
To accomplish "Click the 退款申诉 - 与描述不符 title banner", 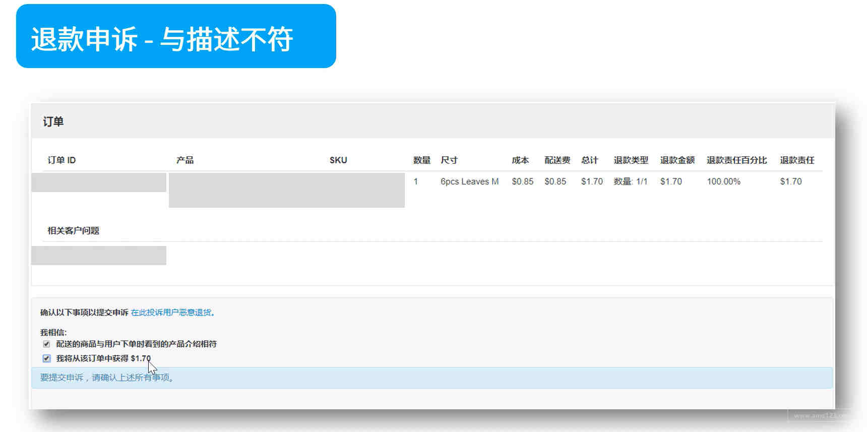I will pos(176,36).
